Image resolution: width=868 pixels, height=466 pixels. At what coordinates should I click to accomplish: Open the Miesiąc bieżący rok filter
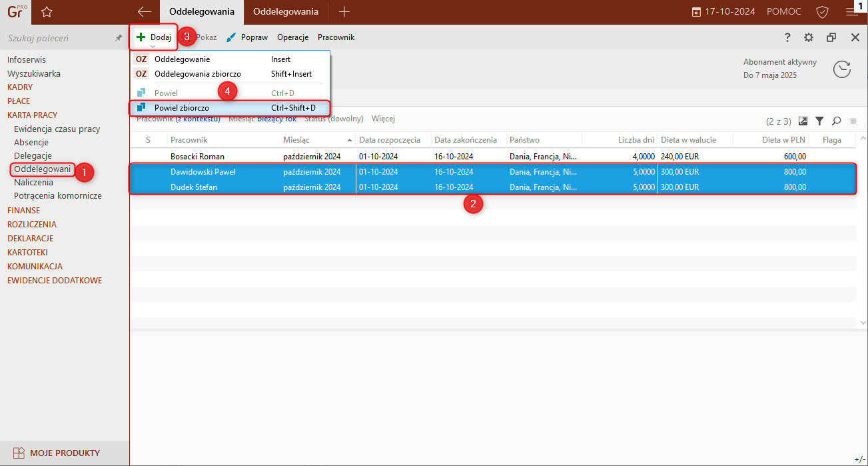[262, 119]
